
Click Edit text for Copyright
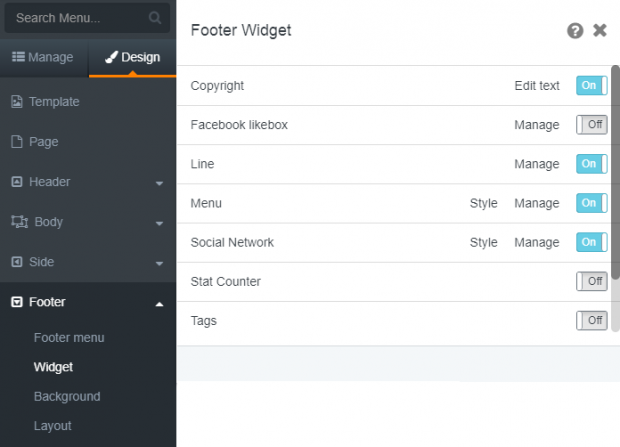[x=537, y=85]
